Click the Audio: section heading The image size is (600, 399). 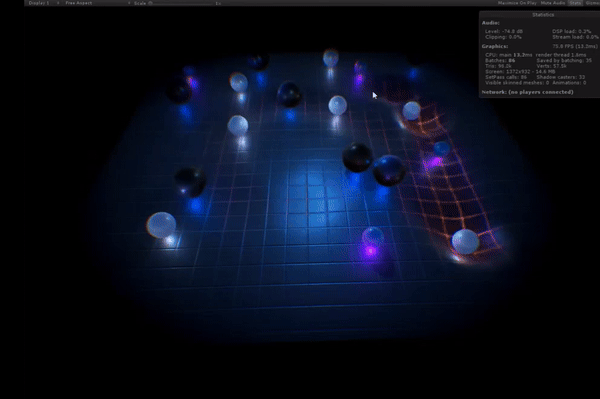click(x=491, y=23)
